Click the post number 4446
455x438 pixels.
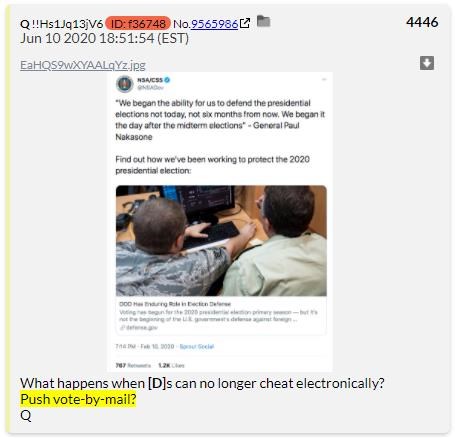[x=422, y=22]
